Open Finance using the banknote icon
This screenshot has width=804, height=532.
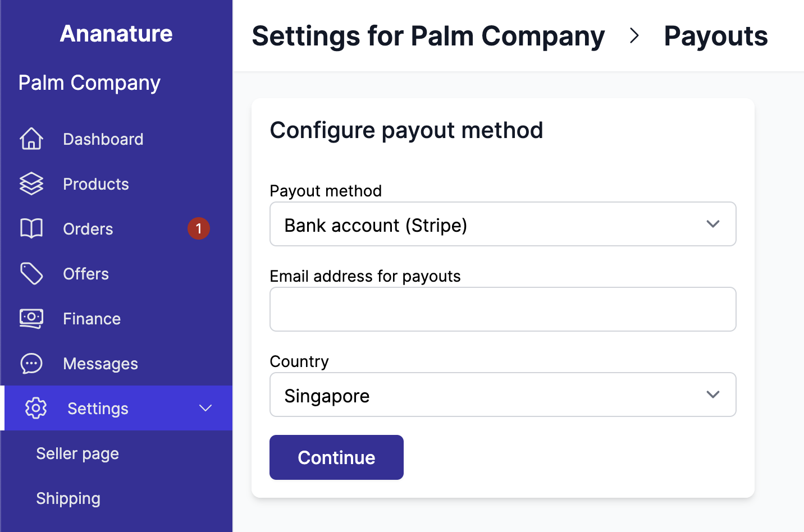pyautogui.click(x=31, y=318)
